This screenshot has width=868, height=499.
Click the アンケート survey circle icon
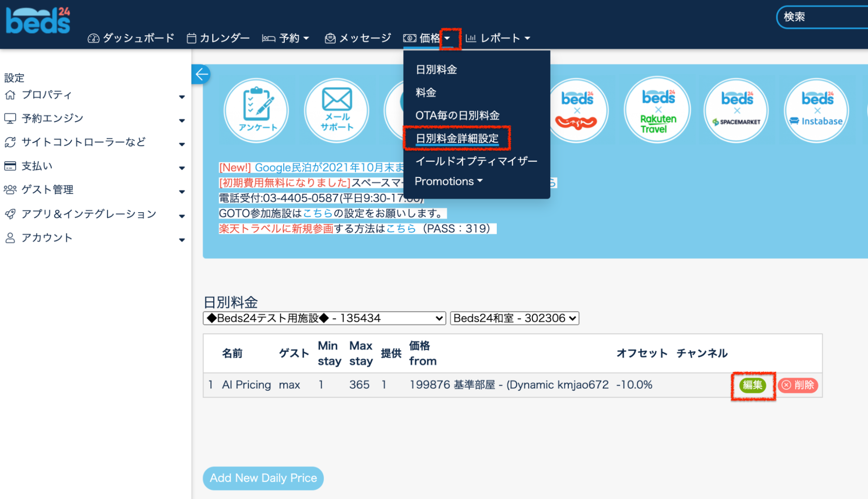tap(256, 110)
